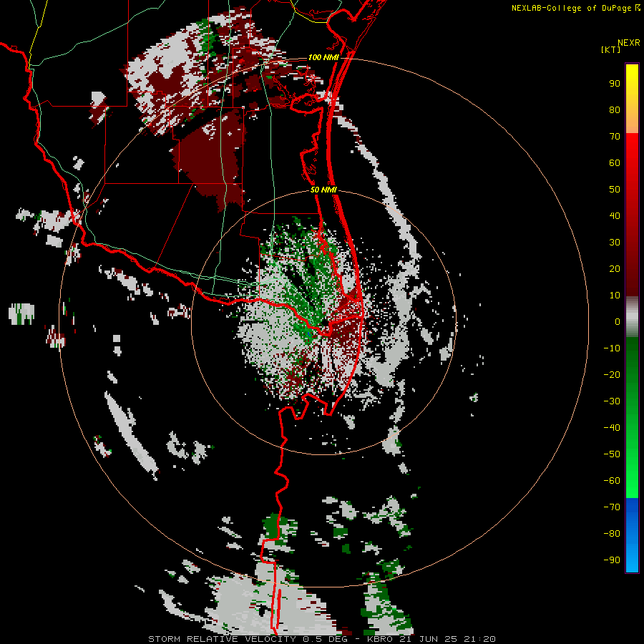644x644 pixels.
Task: Click the 100 NMI range ring label
Action: (323, 57)
